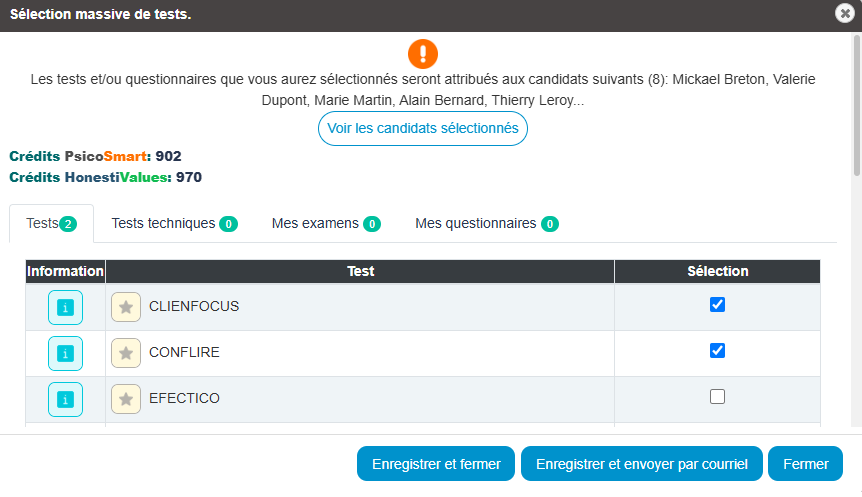This screenshot has height=497, width=862.
Task: Check the EFECTICO selection checkbox
Action: 717,396
